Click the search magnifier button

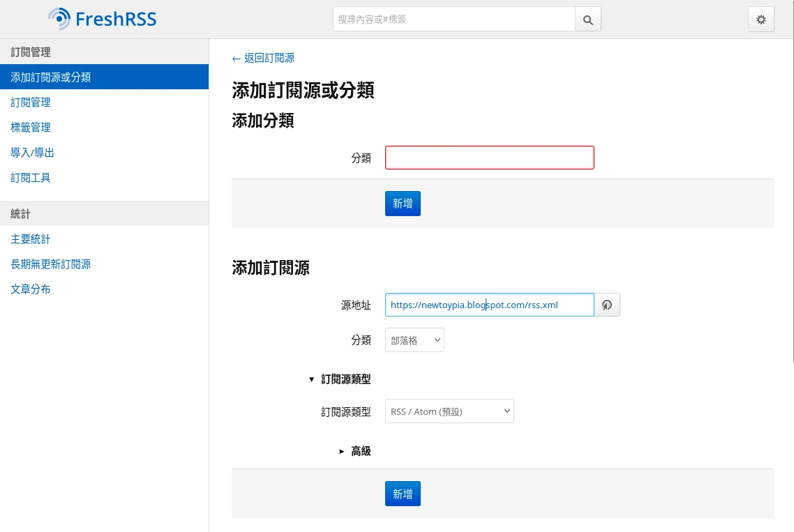pyautogui.click(x=587, y=20)
